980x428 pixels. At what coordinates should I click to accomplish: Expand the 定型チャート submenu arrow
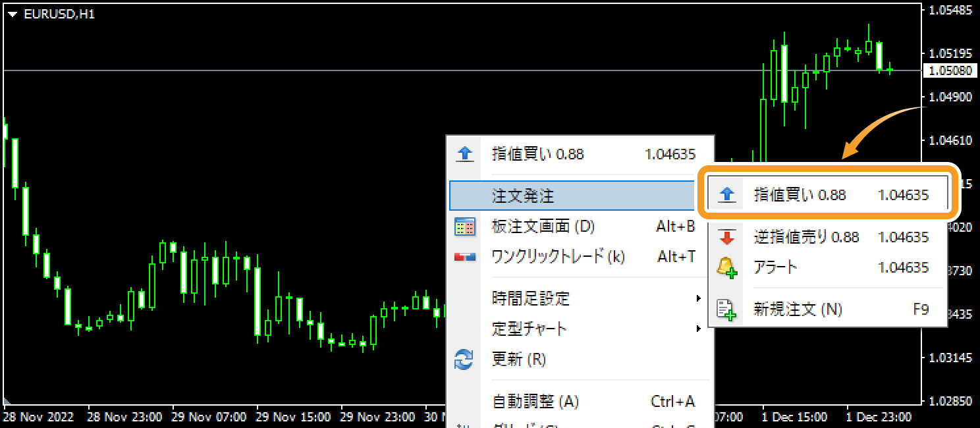[699, 328]
